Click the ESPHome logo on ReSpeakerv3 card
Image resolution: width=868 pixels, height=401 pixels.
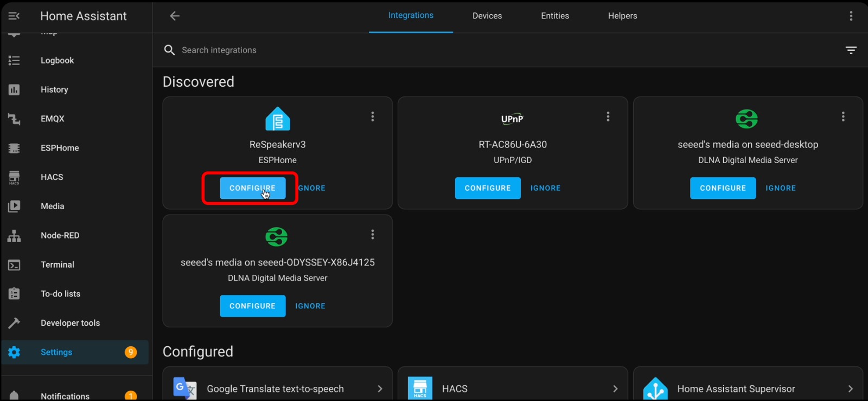277,119
